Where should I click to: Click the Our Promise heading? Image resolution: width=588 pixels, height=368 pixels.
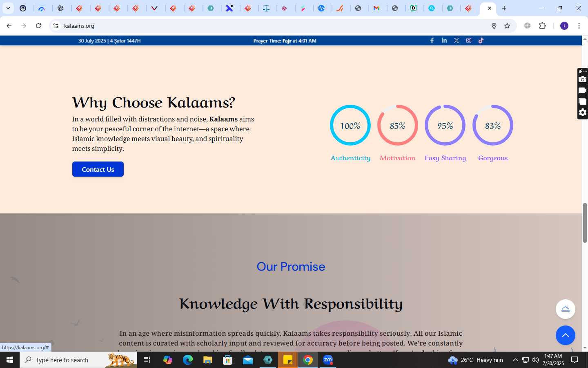pos(291,267)
